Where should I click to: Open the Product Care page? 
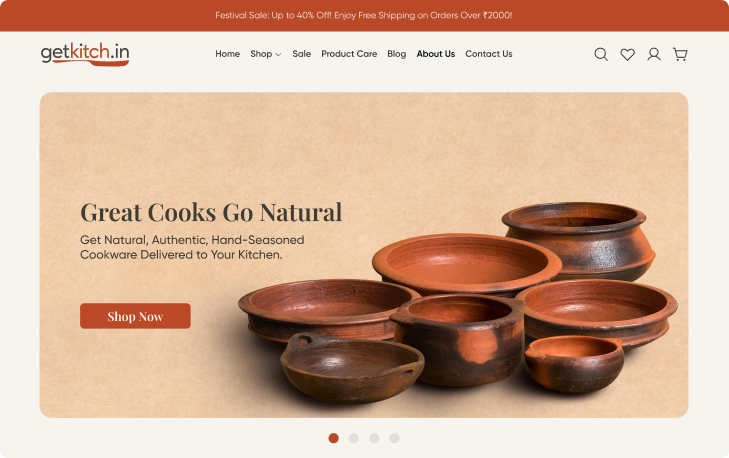pyautogui.click(x=349, y=54)
